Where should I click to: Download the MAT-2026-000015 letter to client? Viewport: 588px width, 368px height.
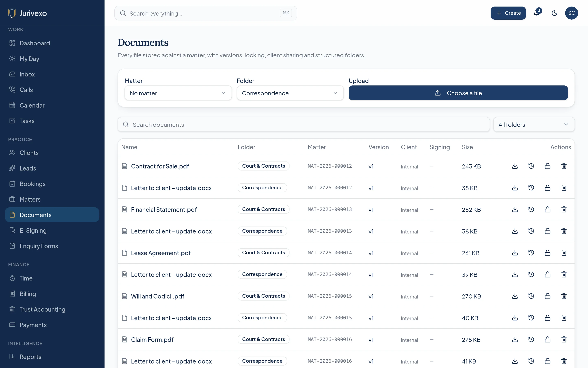tap(515, 318)
